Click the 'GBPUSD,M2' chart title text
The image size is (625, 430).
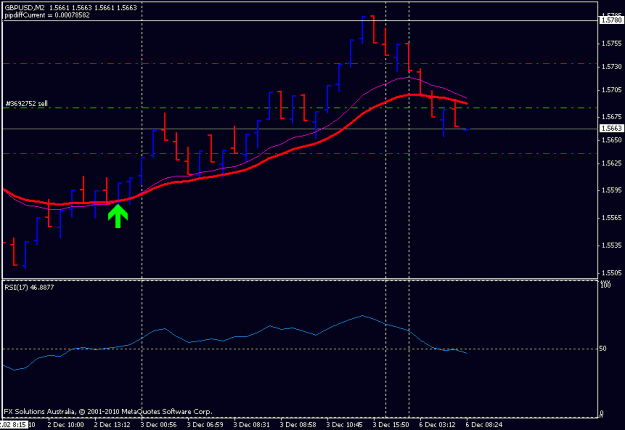pyautogui.click(x=25, y=8)
